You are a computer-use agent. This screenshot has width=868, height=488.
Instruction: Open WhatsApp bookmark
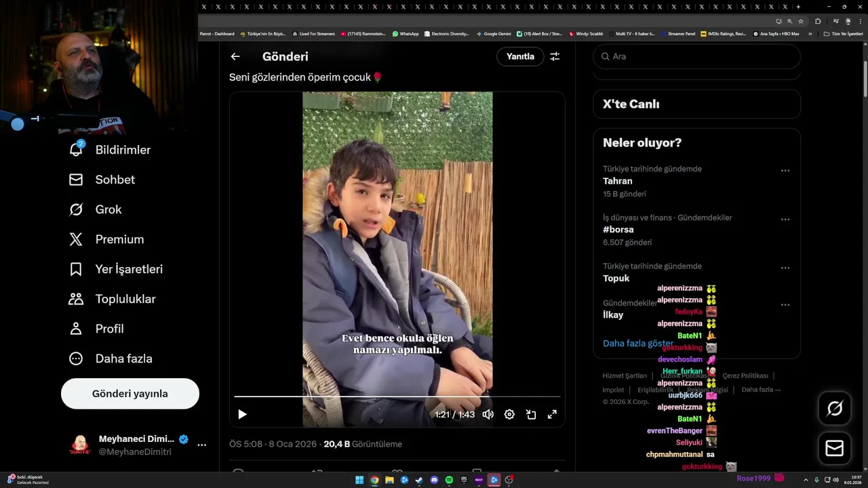(406, 33)
